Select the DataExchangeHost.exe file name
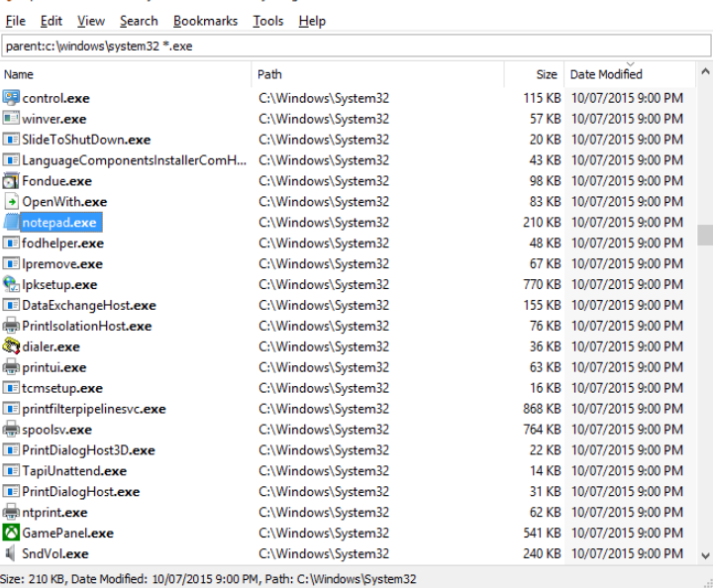713x588 pixels. click(89, 305)
